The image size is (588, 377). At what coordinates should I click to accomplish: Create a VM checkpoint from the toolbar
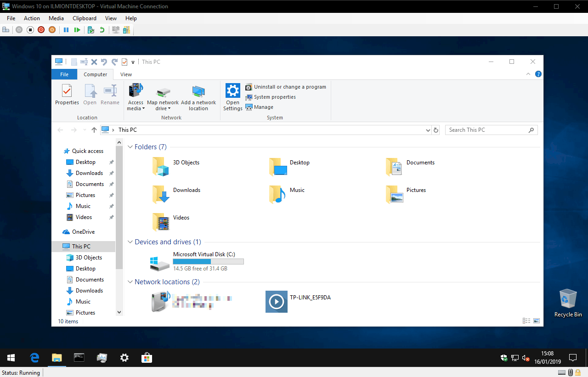pyautogui.click(x=91, y=30)
